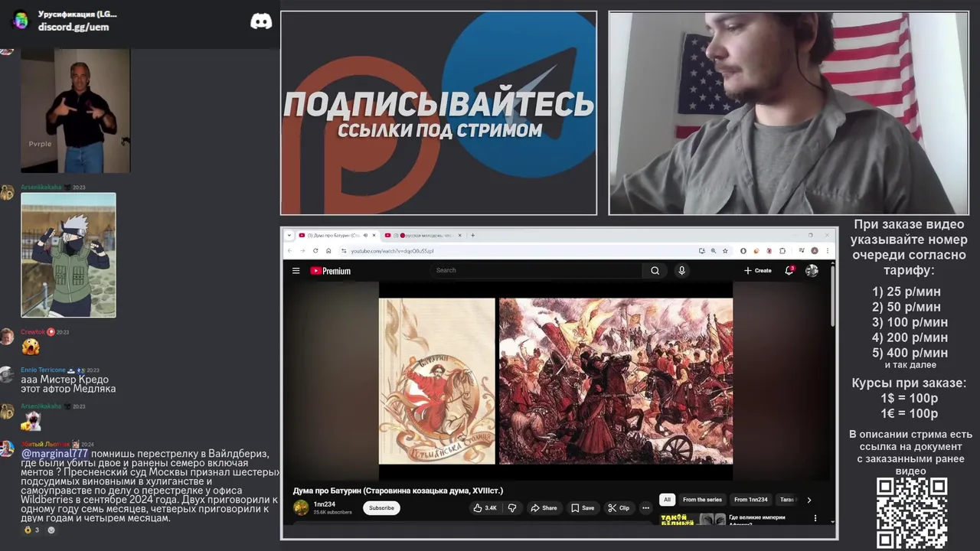Click the YouTube Premium logo
The height and width of the screenshot is (551, 980).
click(x=330, y=271)
